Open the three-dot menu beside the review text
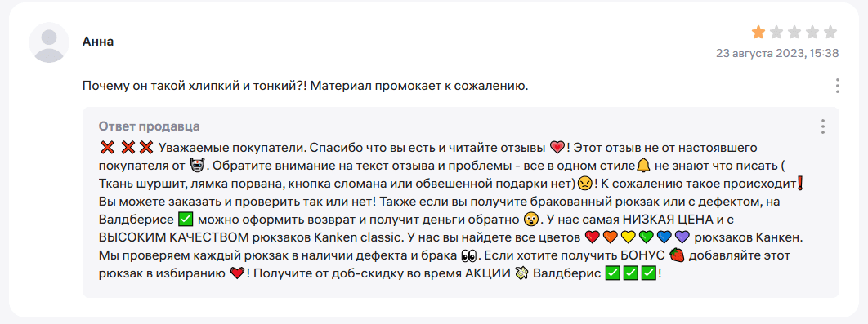 838,86
